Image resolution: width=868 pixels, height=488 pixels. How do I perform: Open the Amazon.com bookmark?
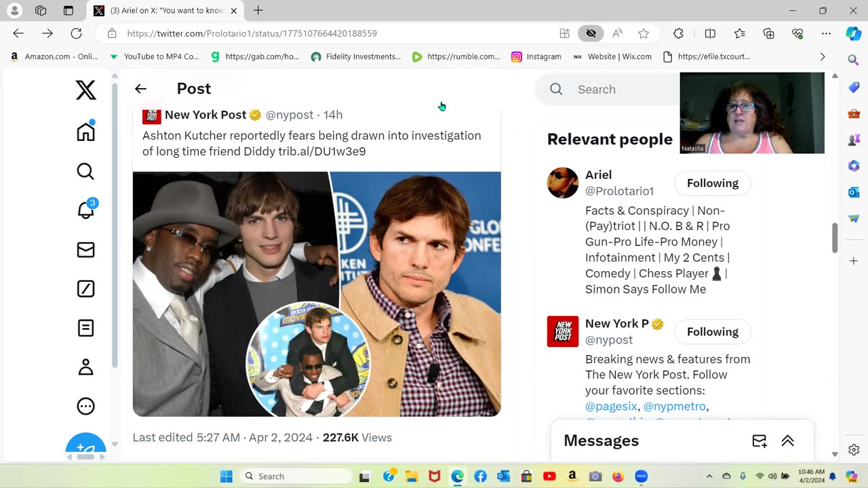54,56
